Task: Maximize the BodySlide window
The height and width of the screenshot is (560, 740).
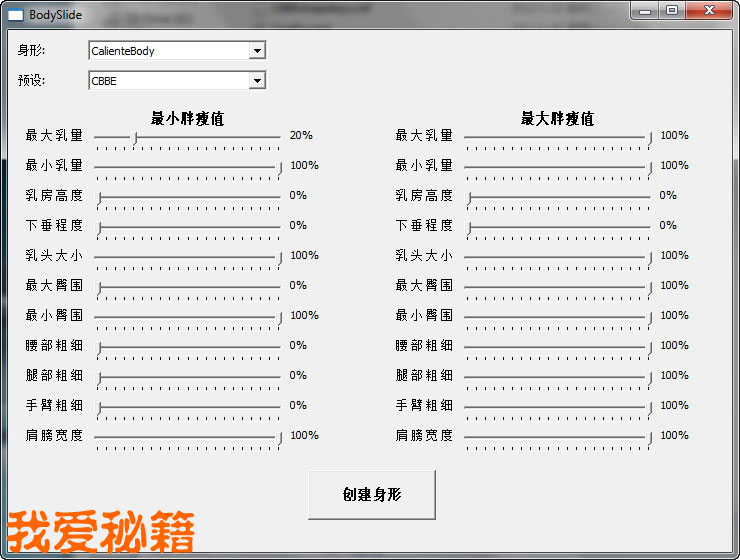Action: (x=671, y=11)
